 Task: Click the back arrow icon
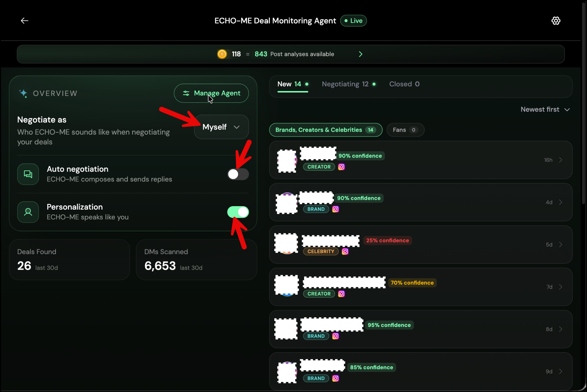[x=25, y=21]
